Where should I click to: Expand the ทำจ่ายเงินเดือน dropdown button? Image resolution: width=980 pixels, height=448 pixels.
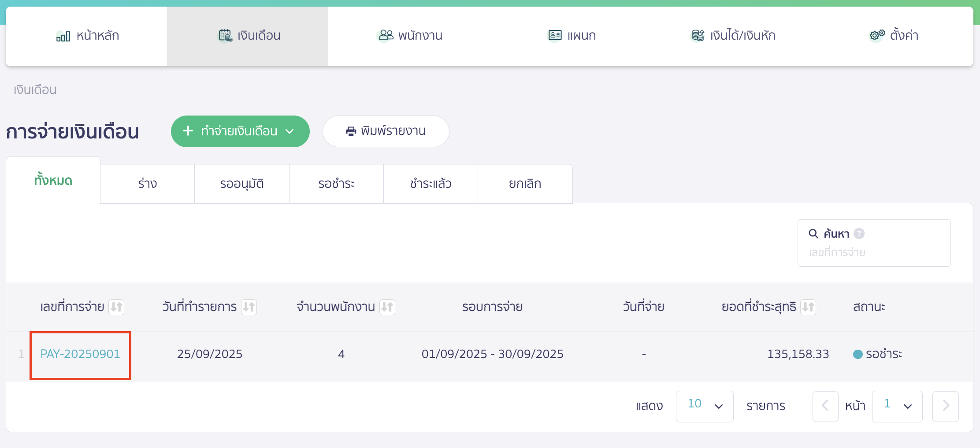240,131
